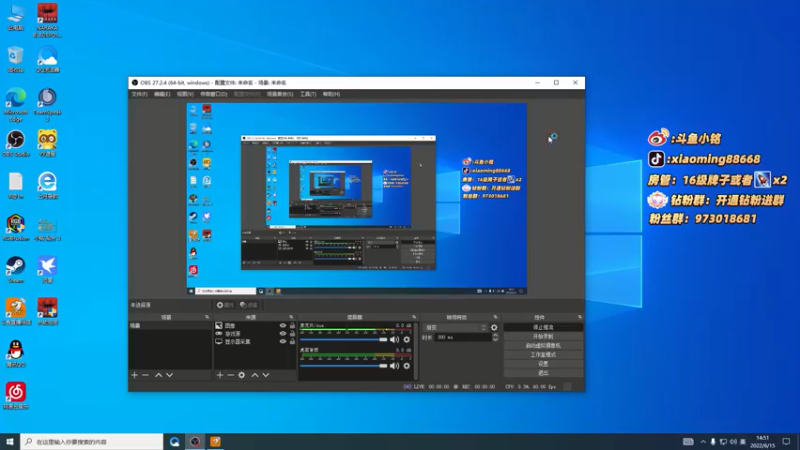Open the 场景集合(S) scene collection menu
The width and height of the screenshot is (800, 450).
tap(280, 94)
